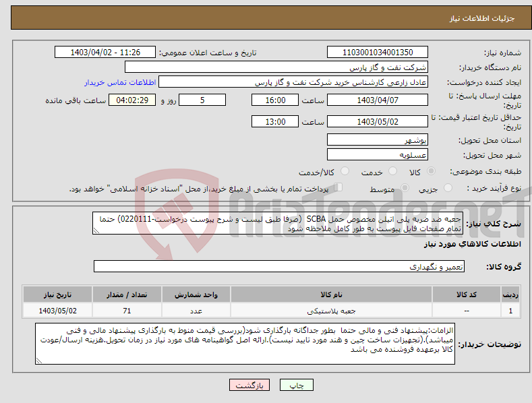The width and height of the screenshot is (532, 403).
Task: Click the remaining time field 04:02:29
Action: (132, 100)
